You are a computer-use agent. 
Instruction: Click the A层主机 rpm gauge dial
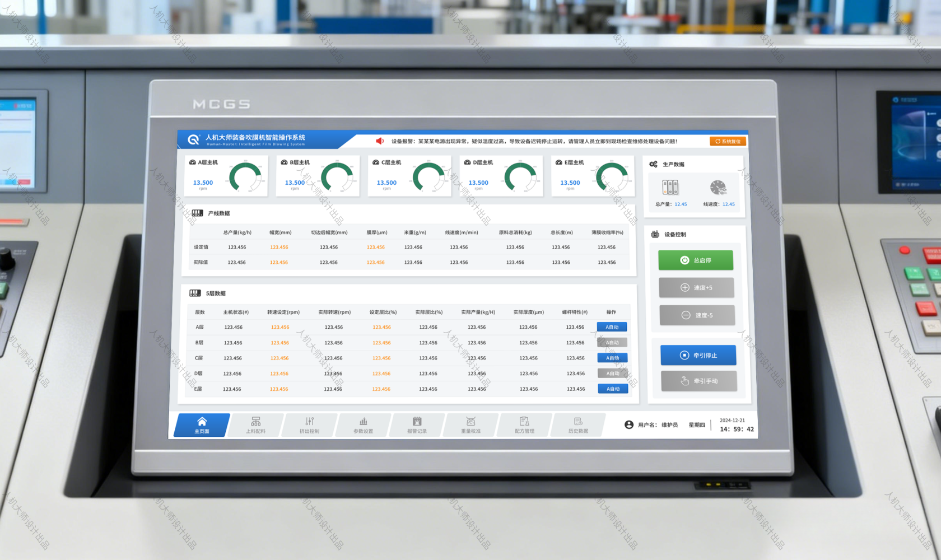pos(245,178)
